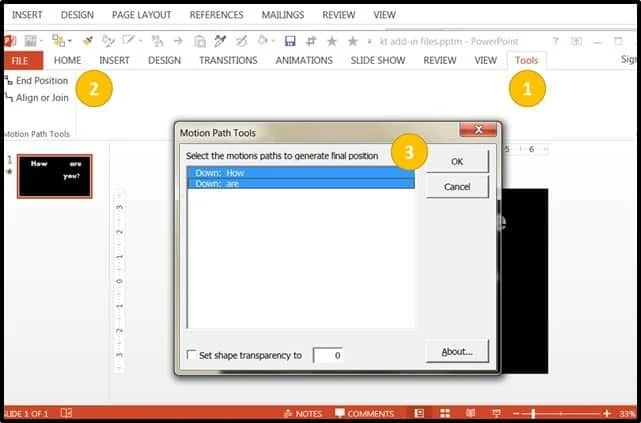Open Ribbon Display Options icon in title bar
This screenshot has width=641, height=423.
click(x=576, y=41)
